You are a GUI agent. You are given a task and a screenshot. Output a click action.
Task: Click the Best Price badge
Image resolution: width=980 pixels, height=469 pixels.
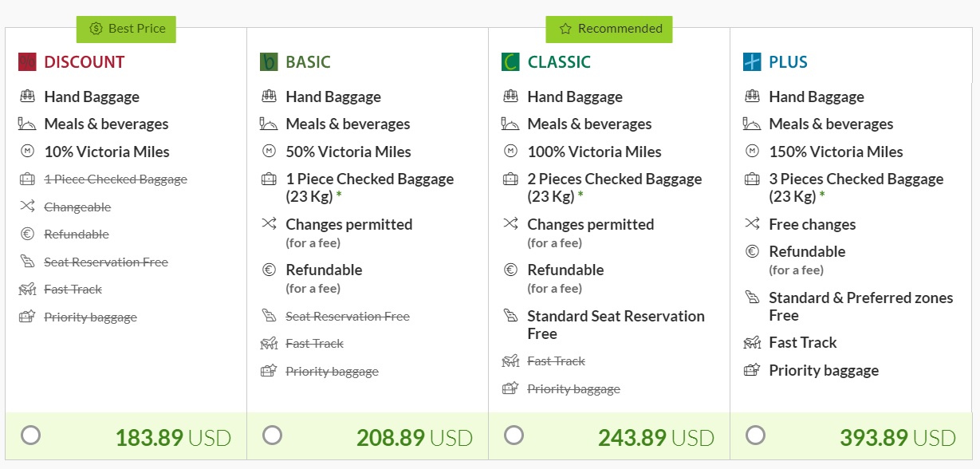[x=126, y=29]
